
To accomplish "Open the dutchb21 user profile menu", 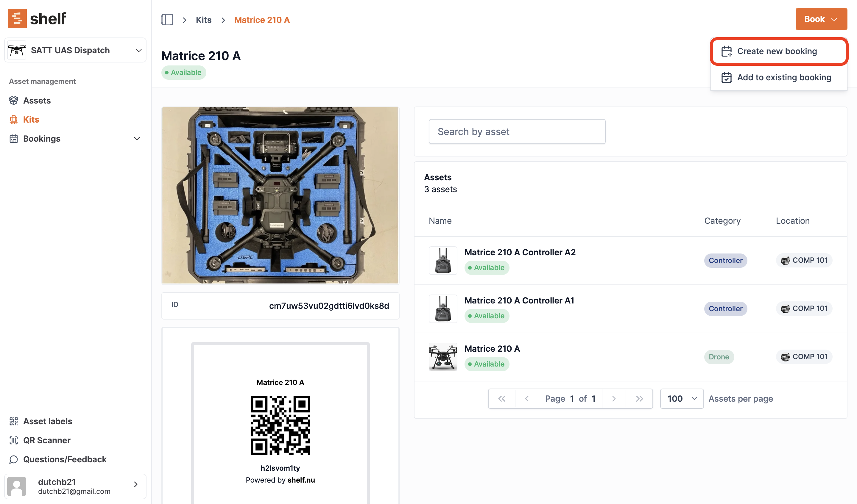I will pyautogui.click(x=75, y=486).
